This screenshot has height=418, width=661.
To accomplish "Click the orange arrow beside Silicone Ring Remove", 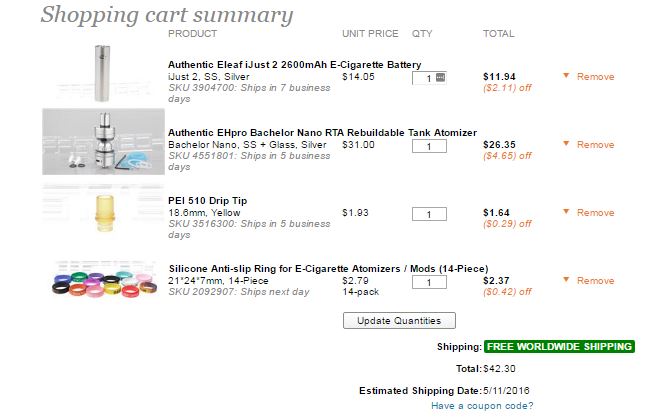I will tap(566, 280).
